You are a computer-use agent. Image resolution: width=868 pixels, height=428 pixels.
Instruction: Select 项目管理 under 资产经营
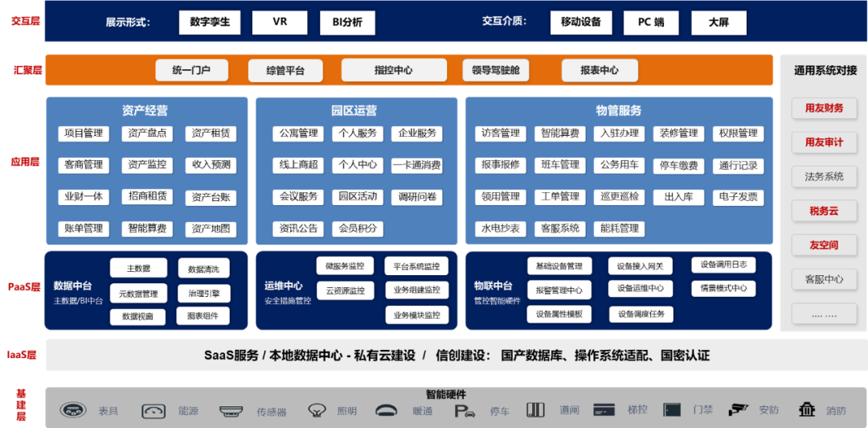point(84,134)
